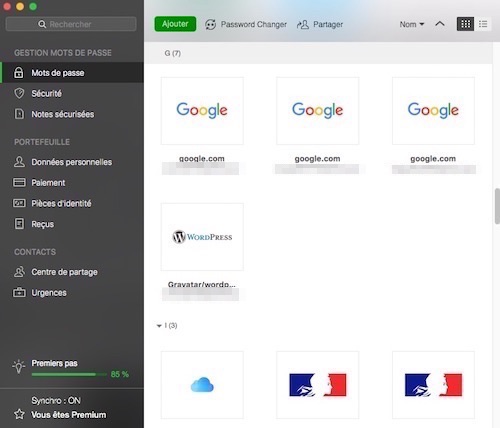This screenshot has width=500, height=428.
Task: Open the Password Changer label
Action: [x=254, y=24]
